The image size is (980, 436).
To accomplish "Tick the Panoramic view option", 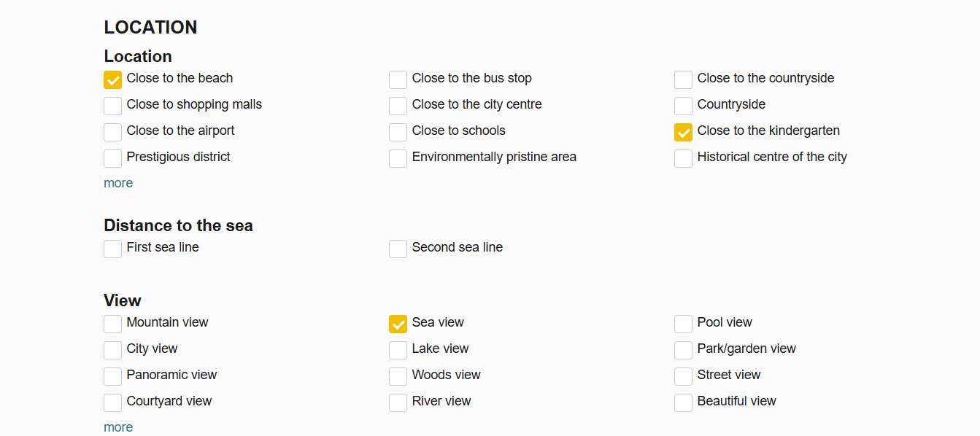I will pos(112,376).
